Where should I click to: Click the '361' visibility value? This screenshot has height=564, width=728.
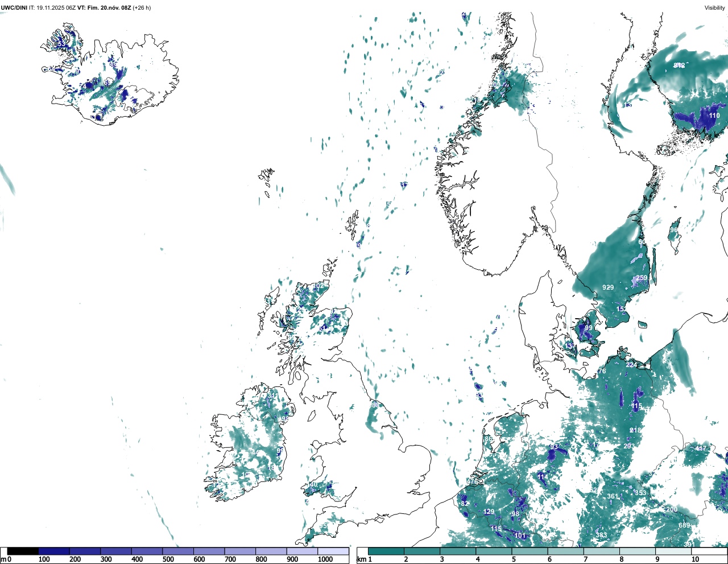point(613,496)
